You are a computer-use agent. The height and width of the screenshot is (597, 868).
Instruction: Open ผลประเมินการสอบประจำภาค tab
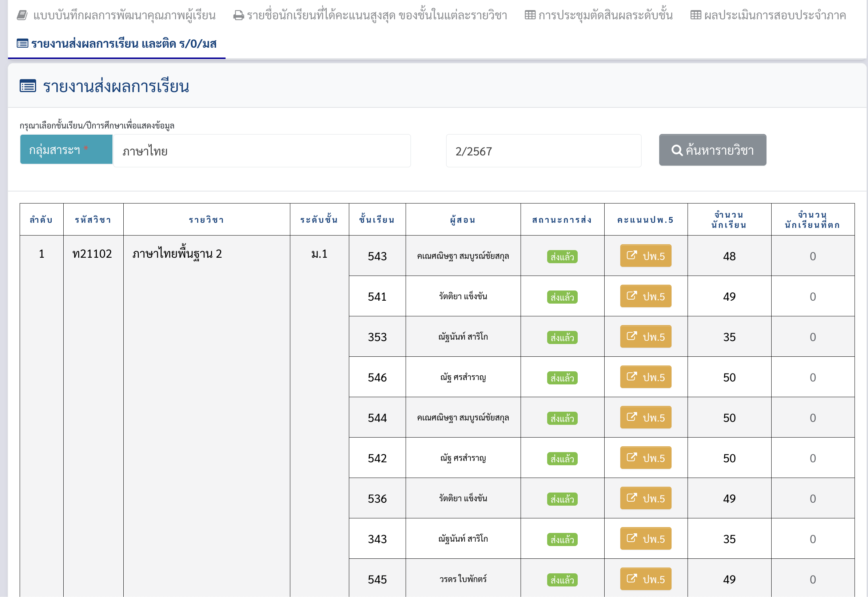[774, 15]
